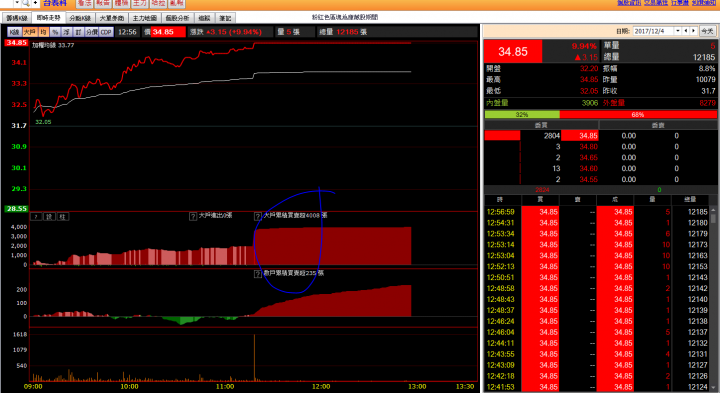Select the 12:41:53 trade row
Screen dimensions: 720x393
click(597, 387)
